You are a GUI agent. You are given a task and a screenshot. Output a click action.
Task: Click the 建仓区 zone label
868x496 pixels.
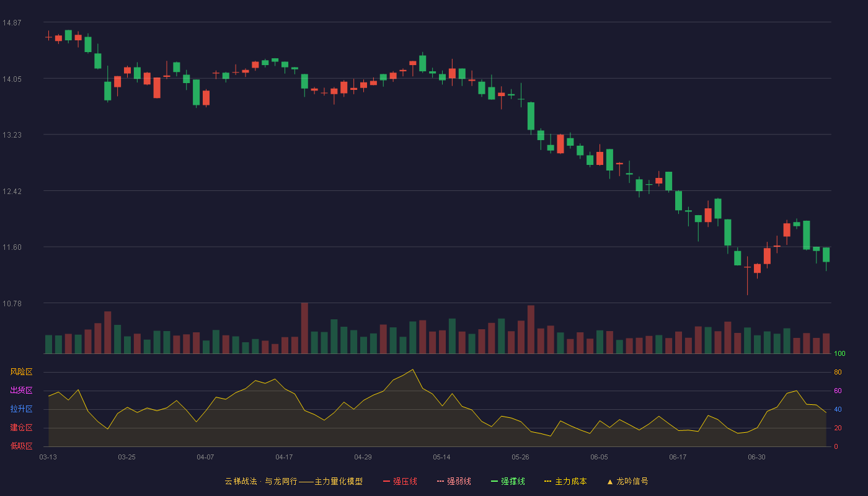pos(21,428)
